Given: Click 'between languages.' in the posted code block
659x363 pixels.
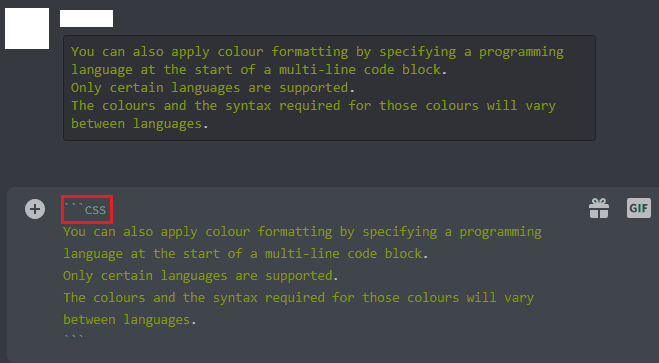Looking at the screenshot, I should point(140,124).
